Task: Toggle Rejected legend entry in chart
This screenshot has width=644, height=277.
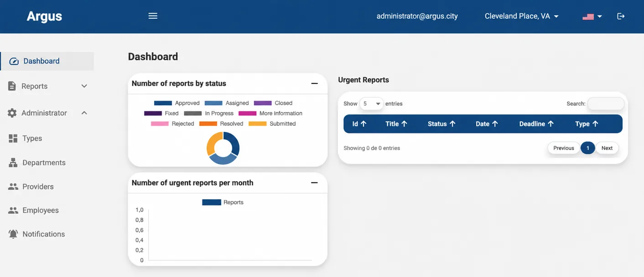Action: point(172,124)
